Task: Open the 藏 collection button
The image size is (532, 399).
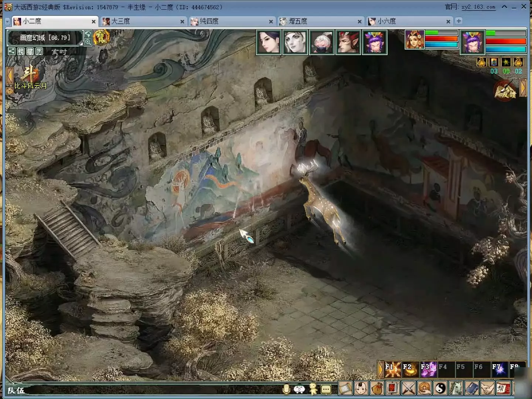Action: 30,51
